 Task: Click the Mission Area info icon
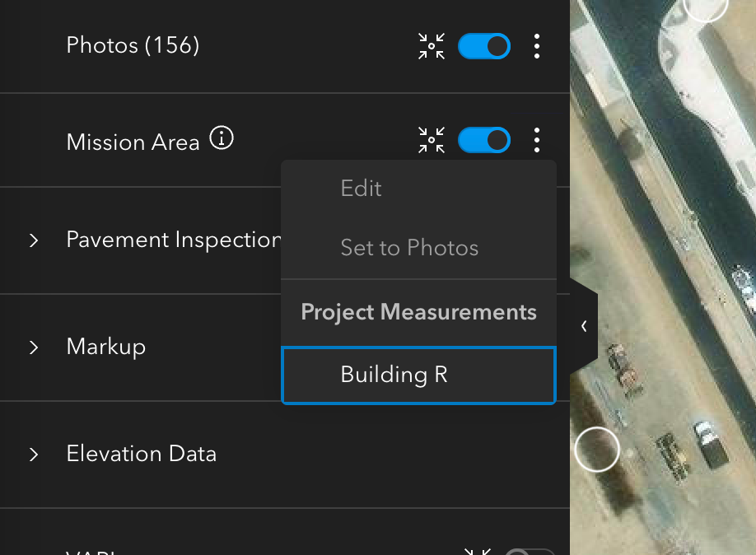pyautogui.click(x=222, y=138)
